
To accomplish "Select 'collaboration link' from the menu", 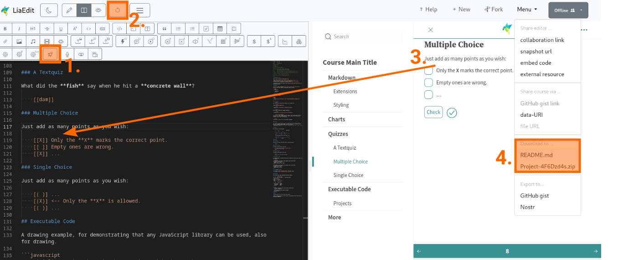I will point(542,40).
